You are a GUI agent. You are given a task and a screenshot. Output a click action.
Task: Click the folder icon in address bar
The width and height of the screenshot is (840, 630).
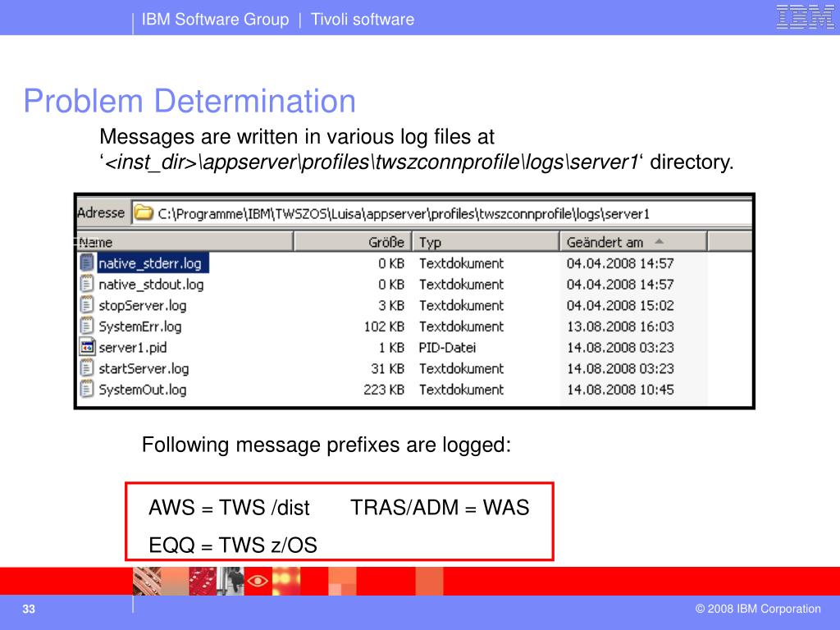pos(143,212)
